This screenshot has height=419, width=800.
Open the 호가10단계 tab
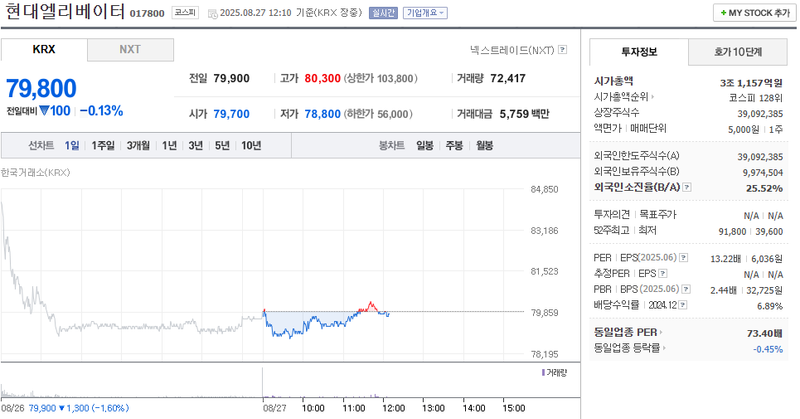coord(738,52)
